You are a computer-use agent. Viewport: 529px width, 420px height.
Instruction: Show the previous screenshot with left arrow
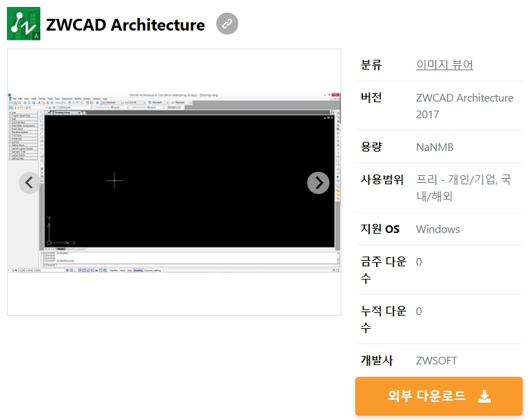(30, 183)
